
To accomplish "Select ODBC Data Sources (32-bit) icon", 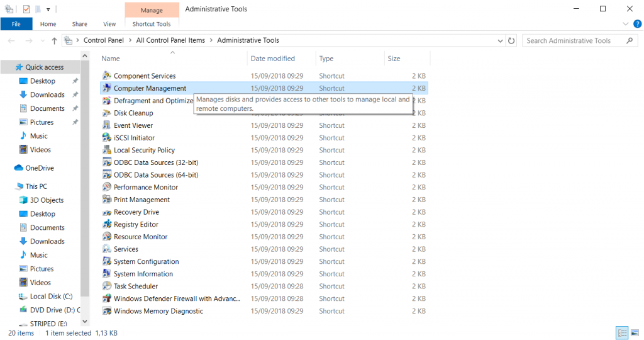I will click(107, 162).
